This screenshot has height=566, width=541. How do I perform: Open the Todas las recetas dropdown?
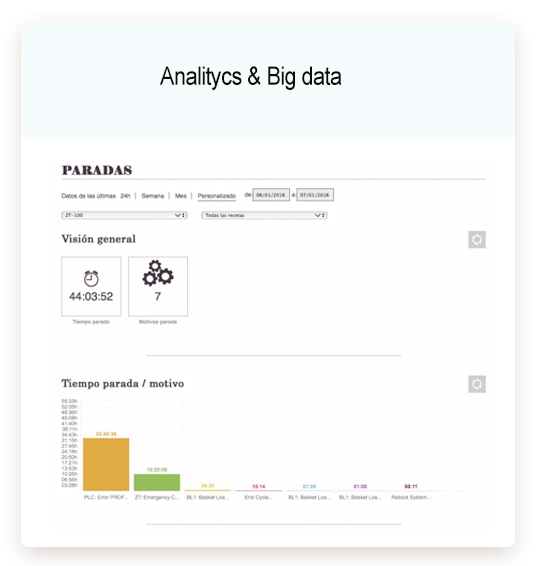tap(264, 215)
